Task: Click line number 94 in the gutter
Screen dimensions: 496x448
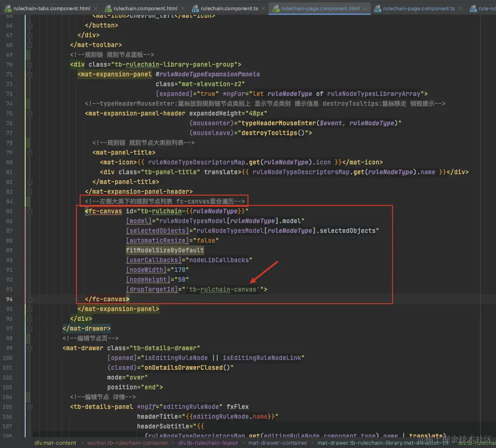Action: click(x=9, y=299)
